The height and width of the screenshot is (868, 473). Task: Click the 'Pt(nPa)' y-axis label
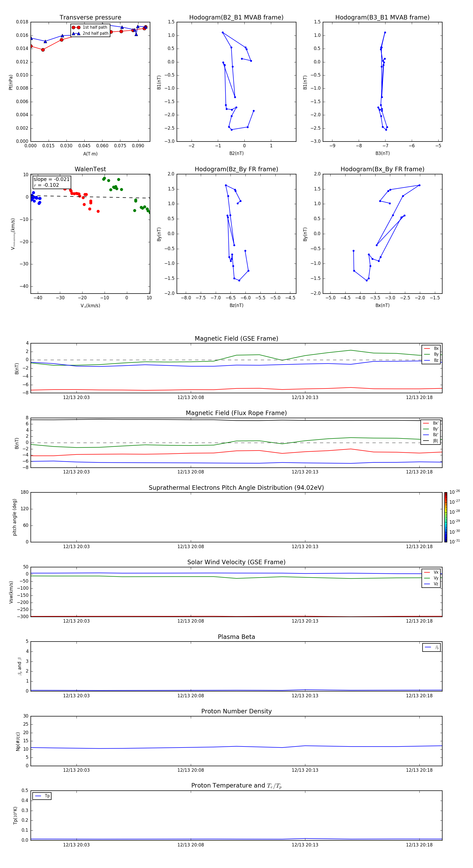pos(11,82)
